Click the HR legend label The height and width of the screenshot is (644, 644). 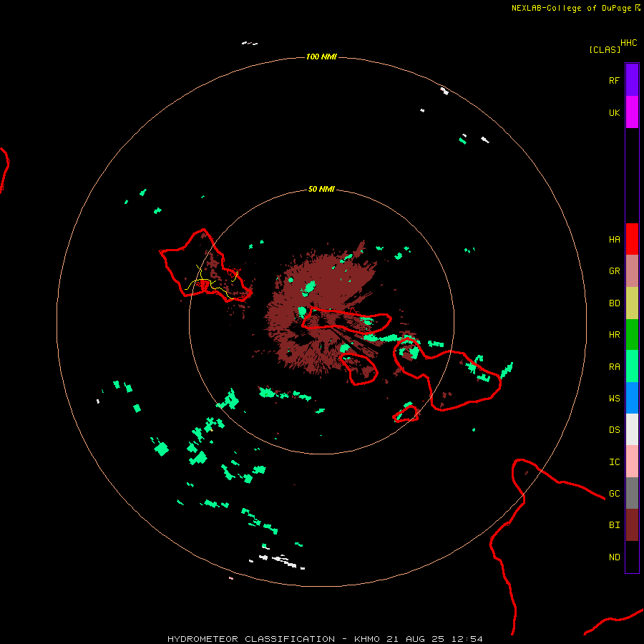click(614, 335)
